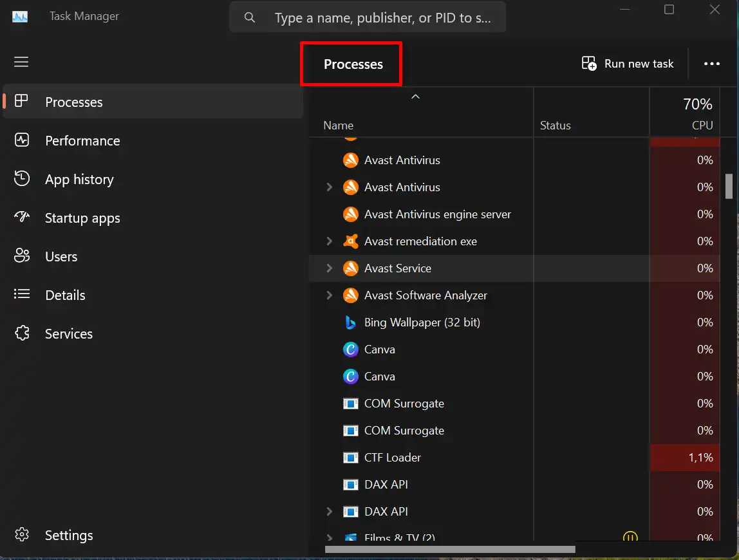The width and height of the screenshot is (739, 560).
Task: Toggle sort arrow above Name column
Action: click(415, 97)
